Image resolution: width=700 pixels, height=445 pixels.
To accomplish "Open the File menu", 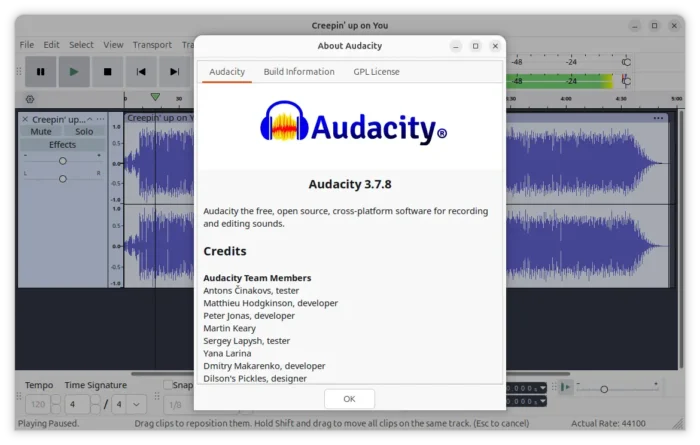I will (x=27, y=45).
